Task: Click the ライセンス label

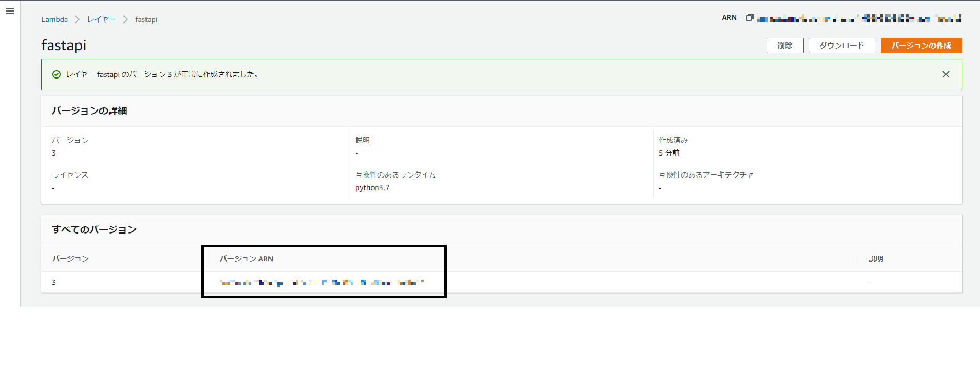Action: pos(70,175)
